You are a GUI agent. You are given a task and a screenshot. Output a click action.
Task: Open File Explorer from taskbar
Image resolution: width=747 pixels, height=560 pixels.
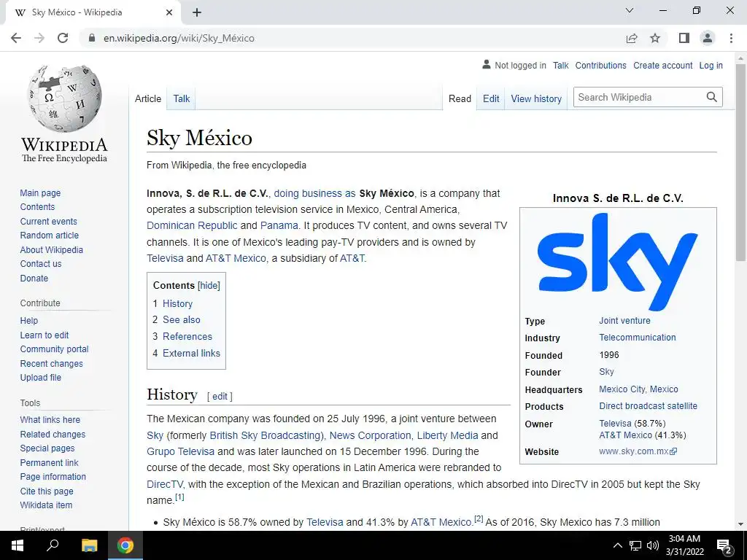point(89,545)
